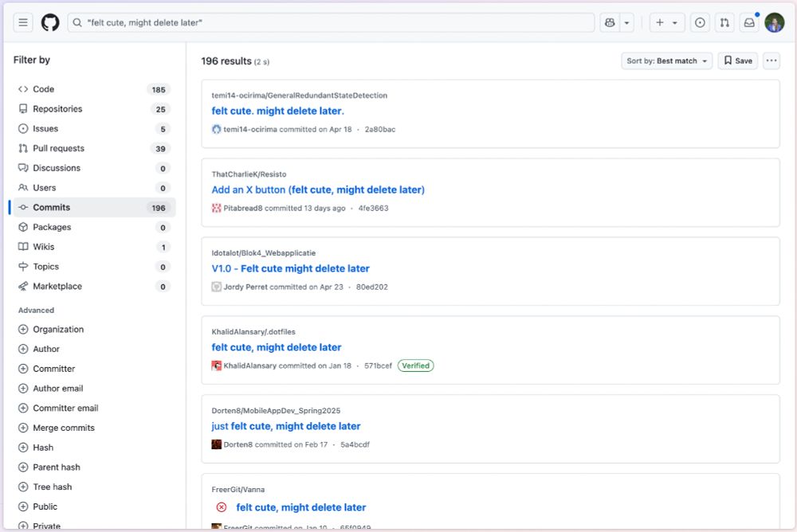This screenshot has width=797, height=532.
Task: Filter results by Packages
Action: (x=94, y=227)
